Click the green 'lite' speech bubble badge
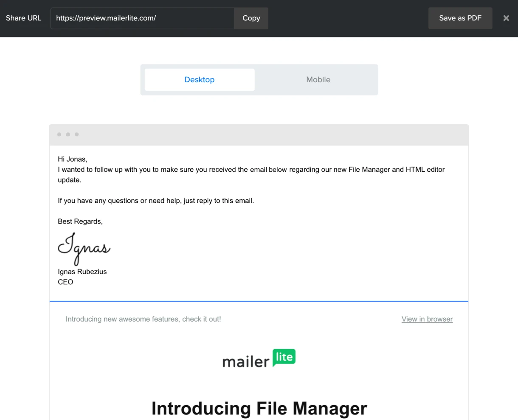518x420 pixels. coord(284,357)
